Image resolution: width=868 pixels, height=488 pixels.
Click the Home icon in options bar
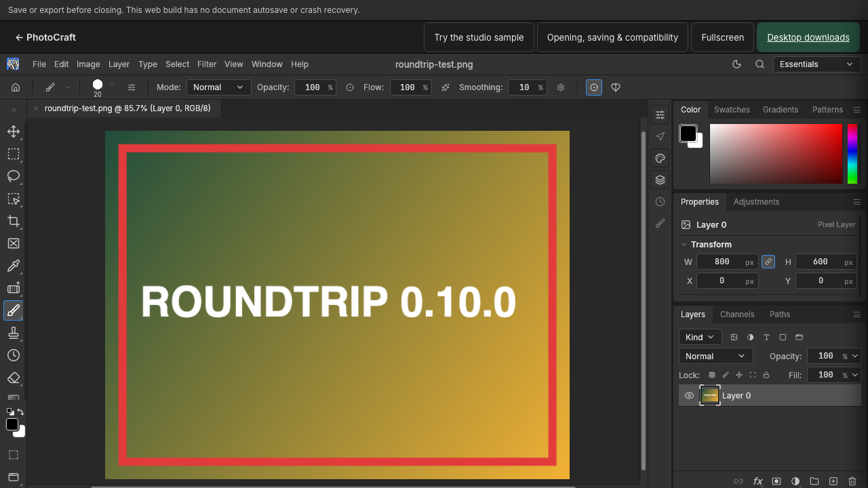16,87
